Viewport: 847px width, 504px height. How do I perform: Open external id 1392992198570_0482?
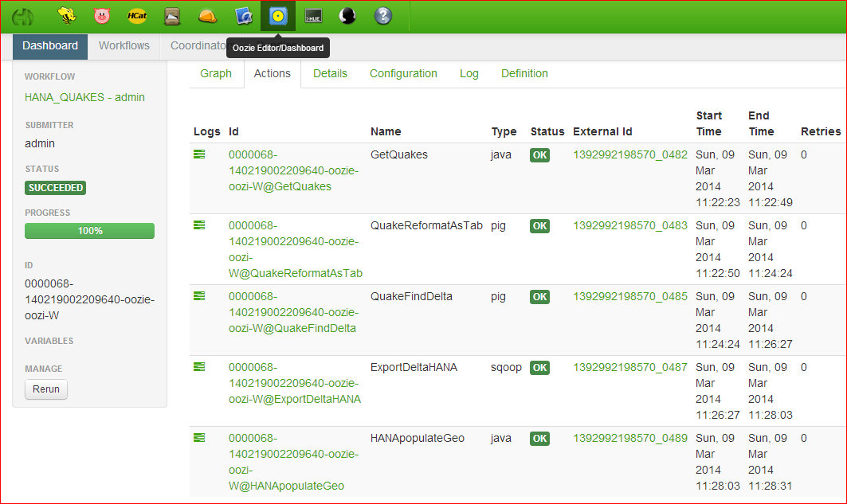tap(629, 154)
